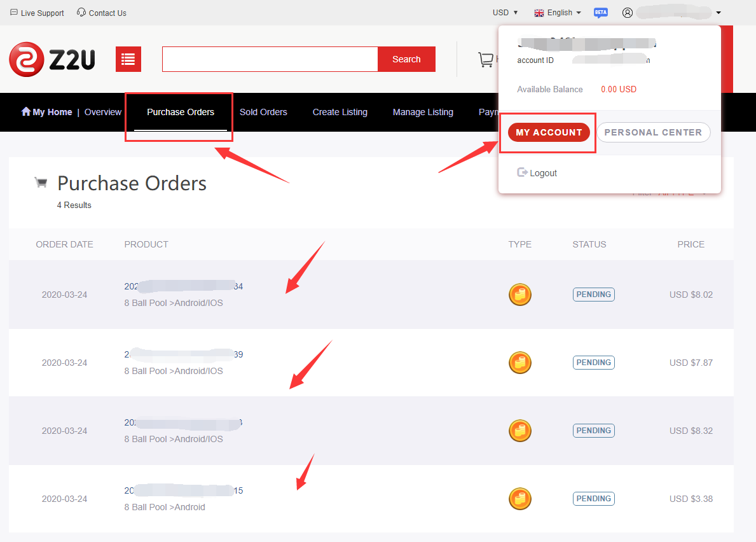Click the 'Purchase Orders' page heading
Viewport: 756px width, 542px height.
(x=132, y=184)
